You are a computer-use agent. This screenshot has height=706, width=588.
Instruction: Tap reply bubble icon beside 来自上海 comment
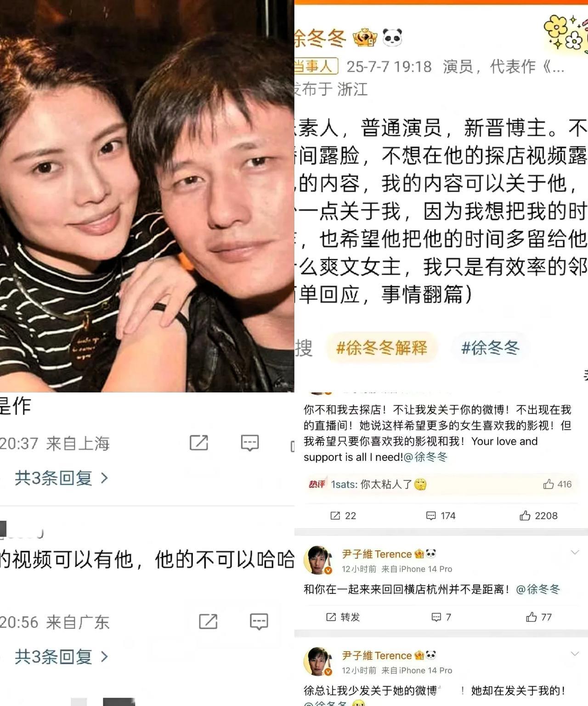click(x=250, y=443)
